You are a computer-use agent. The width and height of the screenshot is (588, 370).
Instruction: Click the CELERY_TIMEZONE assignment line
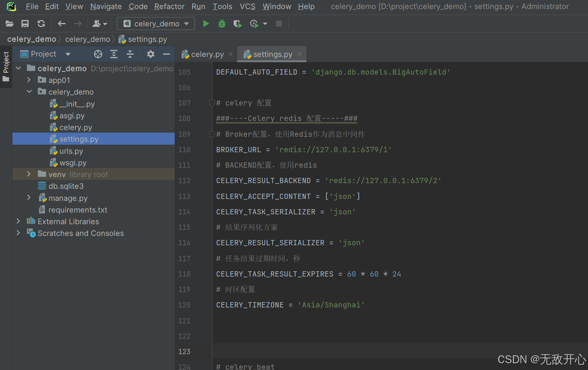[290, 305]
